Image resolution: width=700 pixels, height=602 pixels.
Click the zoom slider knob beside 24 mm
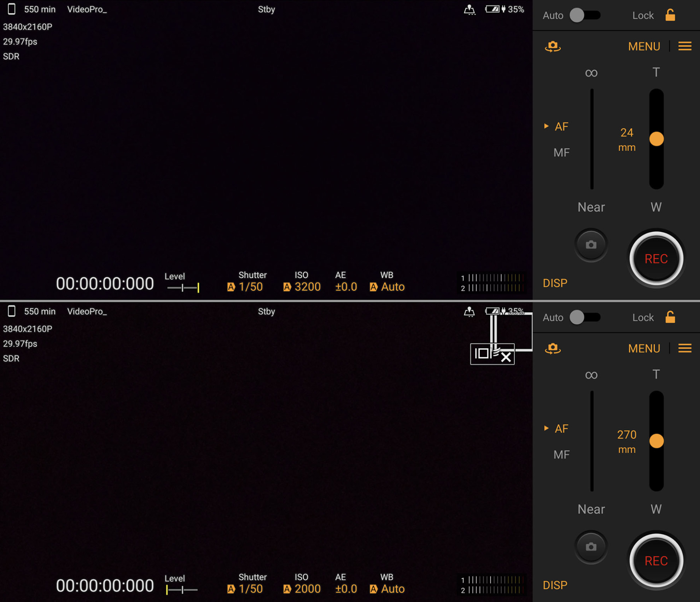[656, 139]
